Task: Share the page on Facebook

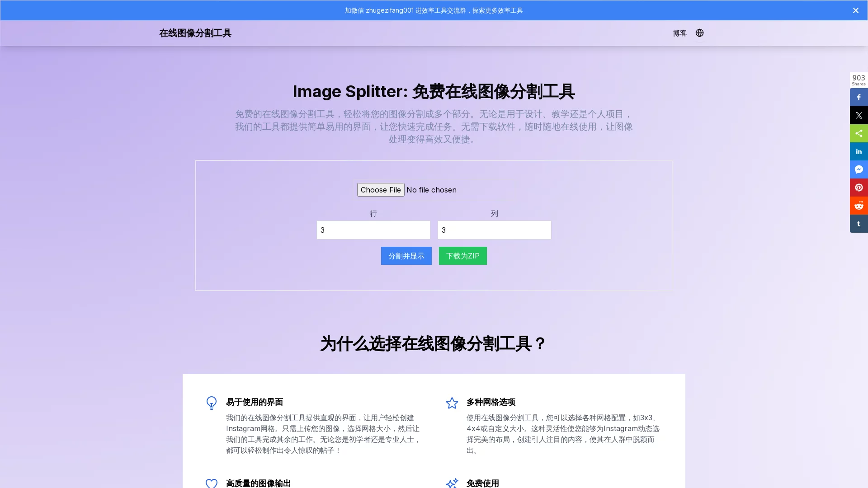Action: coord(859,97)
